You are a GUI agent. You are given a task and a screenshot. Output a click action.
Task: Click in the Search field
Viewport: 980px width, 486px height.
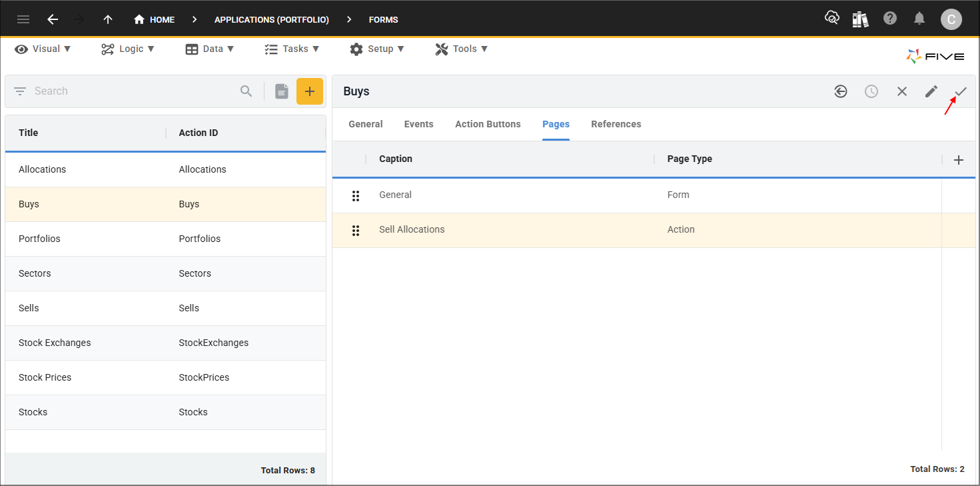tap(133, 91)
